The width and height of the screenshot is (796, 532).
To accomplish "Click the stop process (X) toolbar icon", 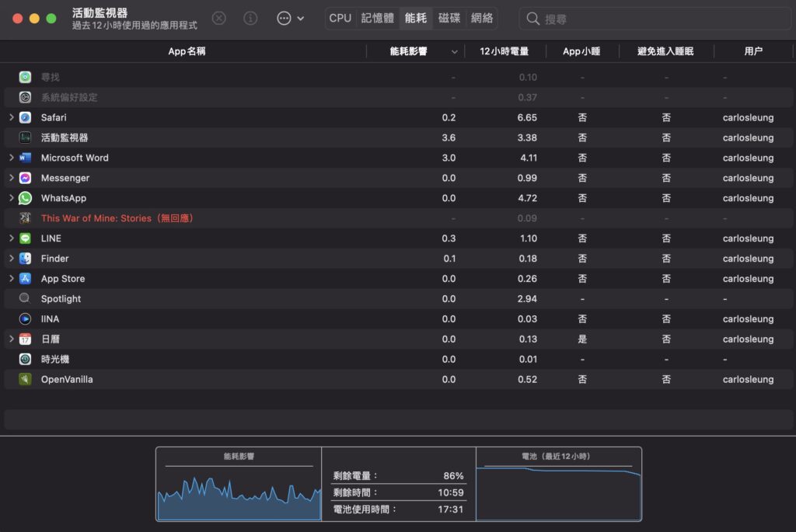I will point(219,18).
